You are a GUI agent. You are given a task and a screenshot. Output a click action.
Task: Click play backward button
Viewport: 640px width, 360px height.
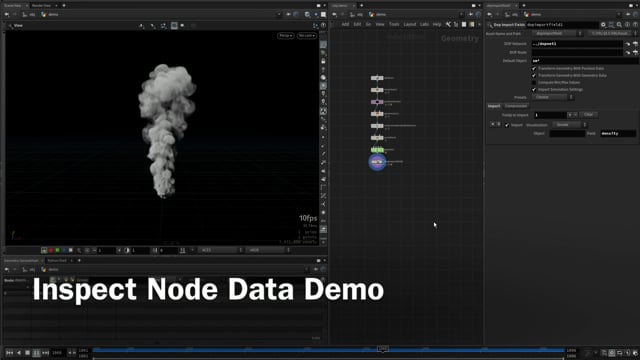[19, 353]
